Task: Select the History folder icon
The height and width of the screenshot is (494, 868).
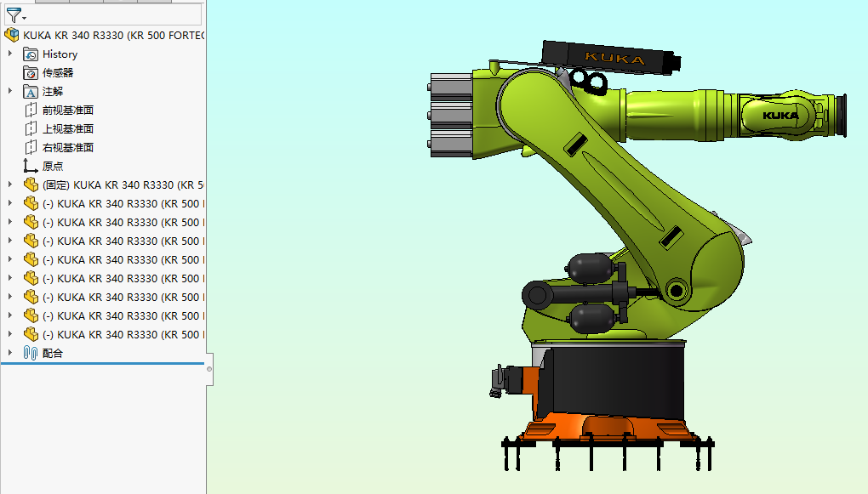Action: click(31, 54)
